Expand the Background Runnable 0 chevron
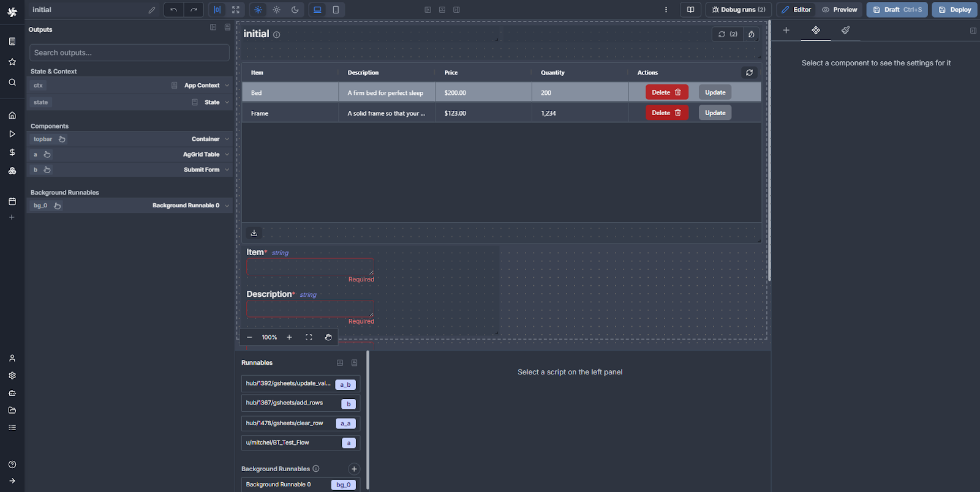Screen dimensions: 980x492 coord(227,206)
